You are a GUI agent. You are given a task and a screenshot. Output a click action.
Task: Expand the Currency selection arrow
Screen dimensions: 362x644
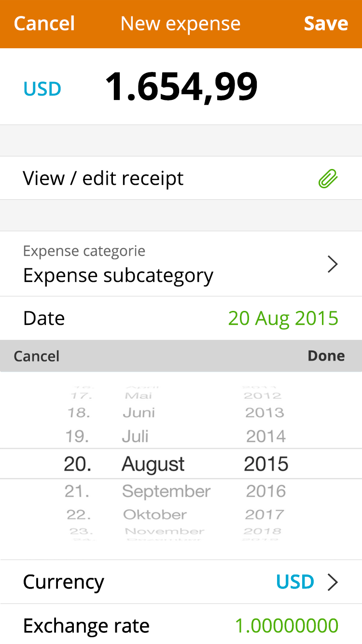(332, 582)
